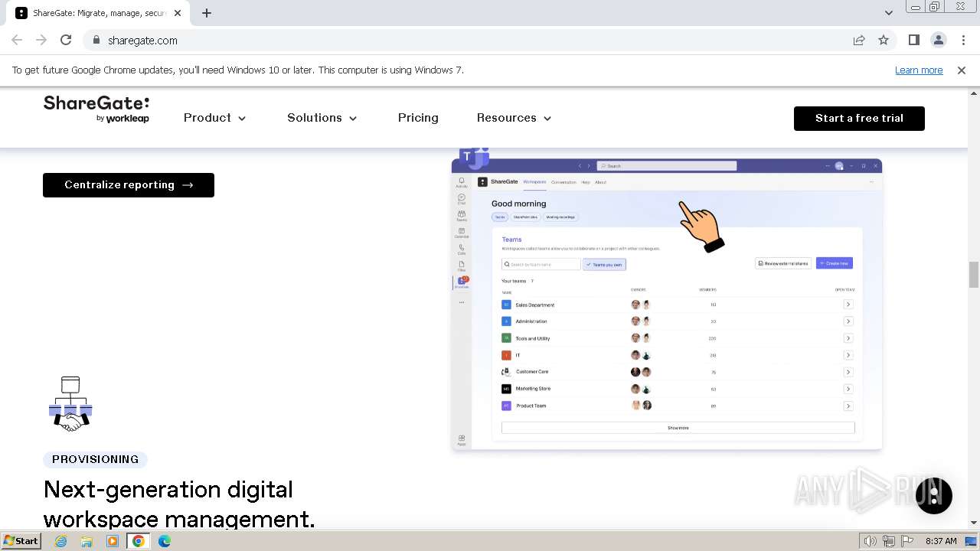Reload the ShareGate page

point(66,40)
